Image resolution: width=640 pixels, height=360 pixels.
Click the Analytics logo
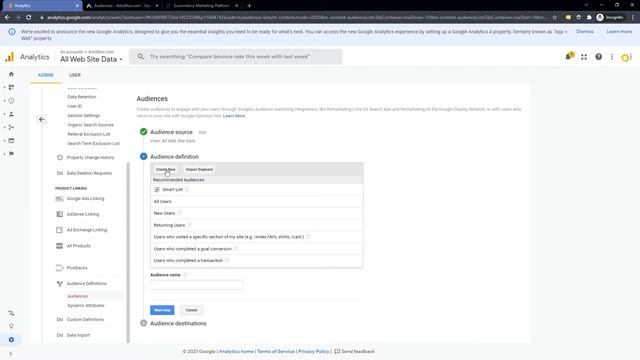tap(27, 57)
